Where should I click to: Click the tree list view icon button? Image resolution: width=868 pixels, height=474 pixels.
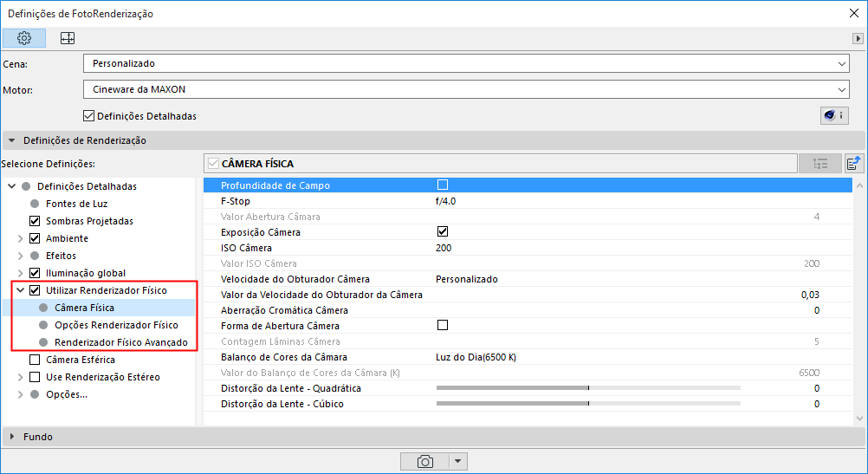coord(819,164)
